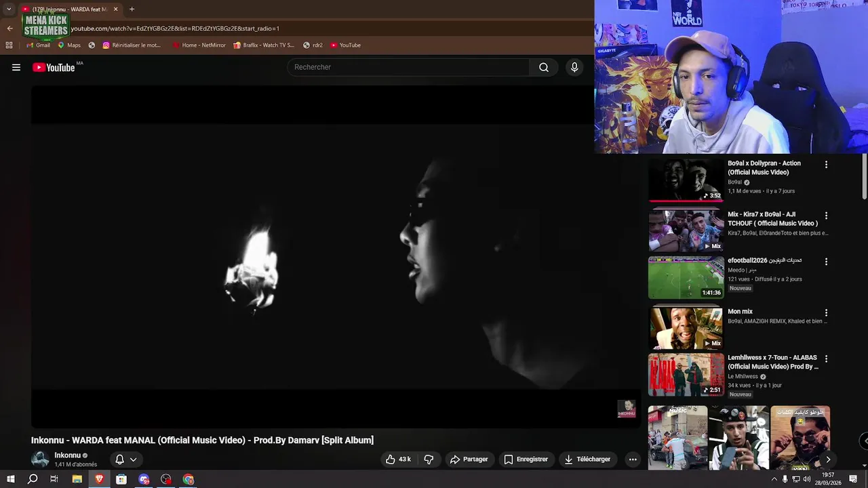Open options for efootball2026 video
Viewport: 868px width, 488px height.
[x=826, y=262]
